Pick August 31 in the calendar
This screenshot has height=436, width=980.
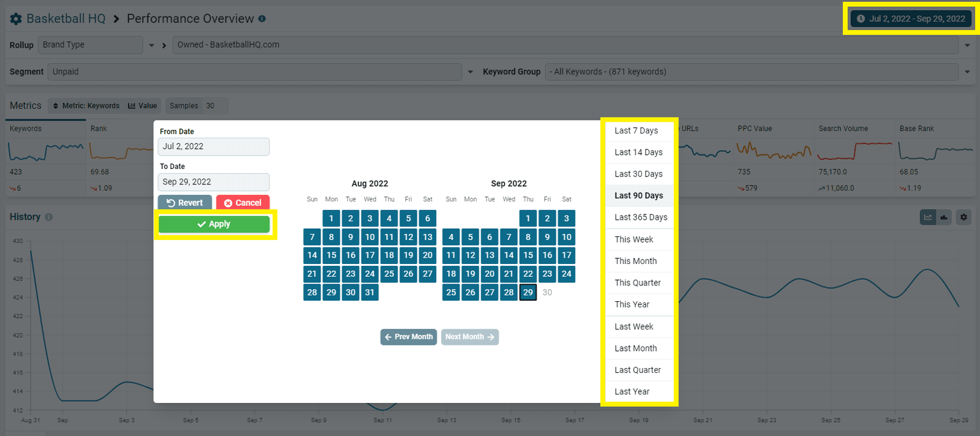pos(370,292)
